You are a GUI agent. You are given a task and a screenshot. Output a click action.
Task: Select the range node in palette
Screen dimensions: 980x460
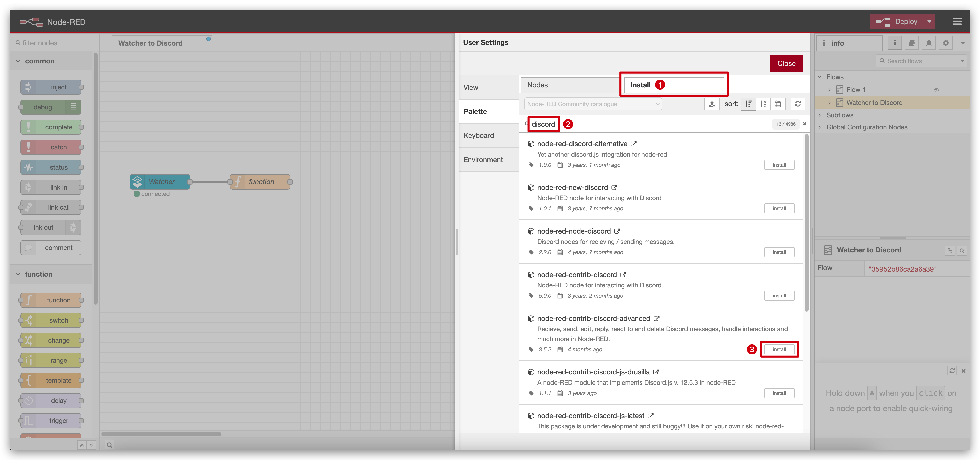coord(51,360)
